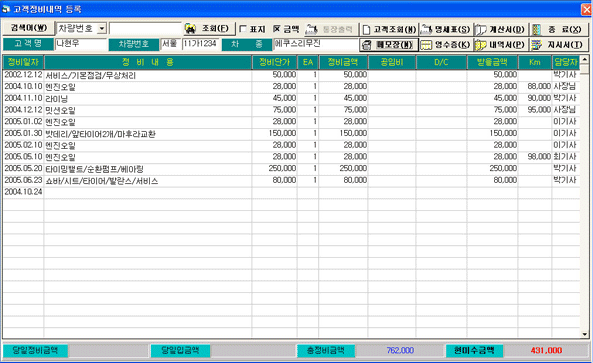Image resolution: width=593 pixels, height=363 pixels.
Task: Click the 정비내용 column header
Action: [x=148, y=62]
